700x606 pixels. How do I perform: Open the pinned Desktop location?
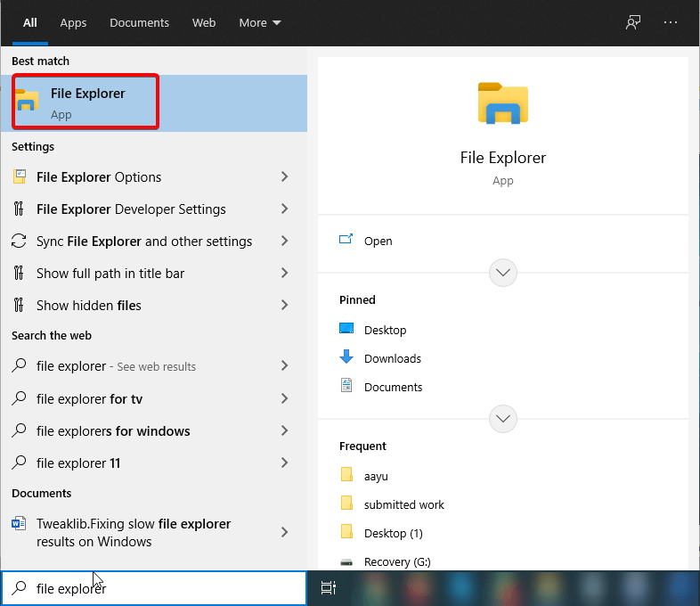pos(385,330)
